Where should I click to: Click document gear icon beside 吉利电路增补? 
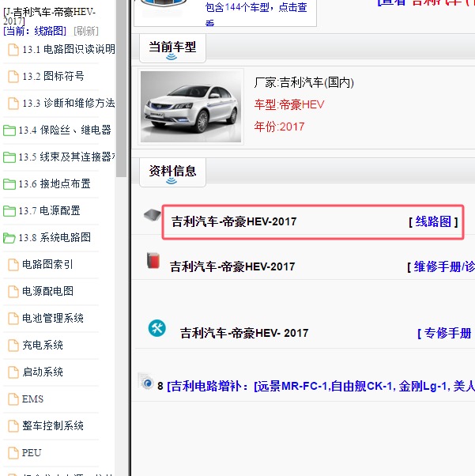pyautogui.click(x=146, y=381)
